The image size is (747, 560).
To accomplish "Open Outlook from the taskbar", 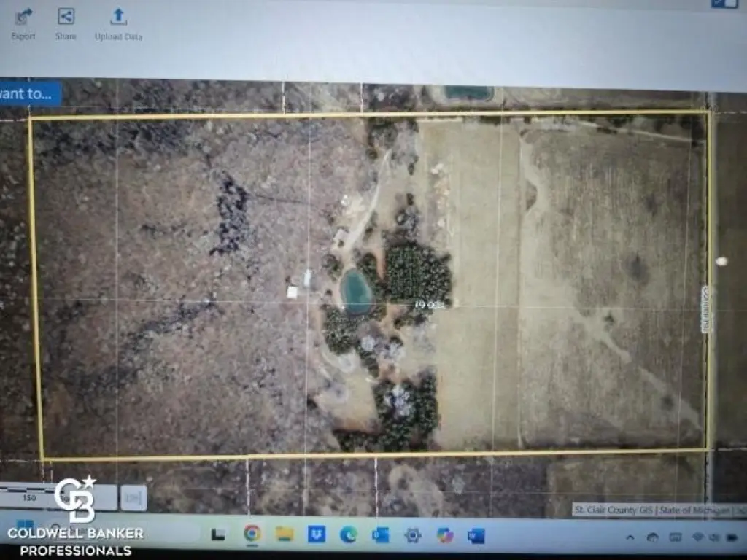I will (380, 535).
